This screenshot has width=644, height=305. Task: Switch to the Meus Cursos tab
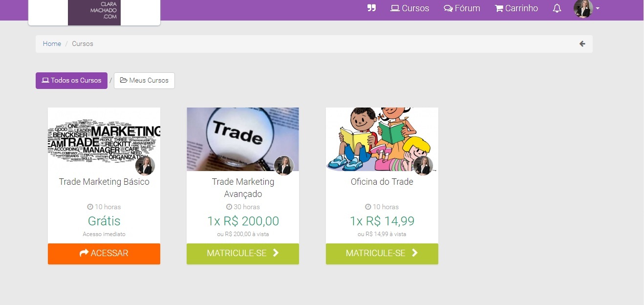144,81
